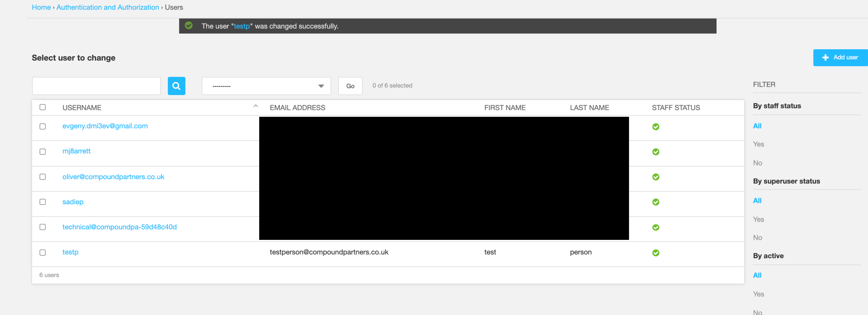
Task: Click the green success checkmark in message bar
Action: [x=189, y=26]
